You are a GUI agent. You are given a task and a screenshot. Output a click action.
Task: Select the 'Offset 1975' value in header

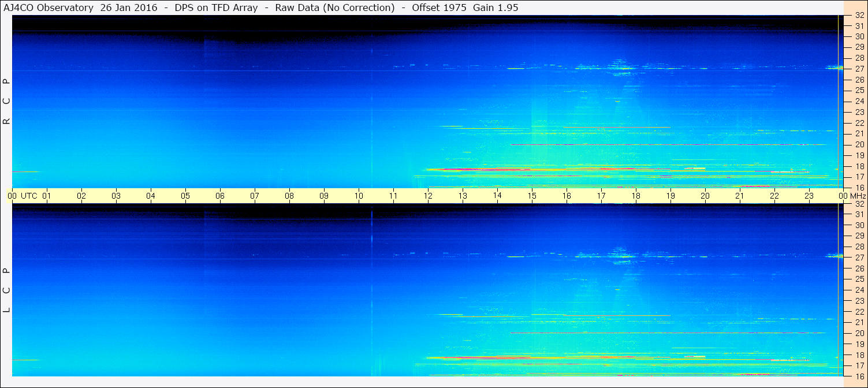point(439,8)
